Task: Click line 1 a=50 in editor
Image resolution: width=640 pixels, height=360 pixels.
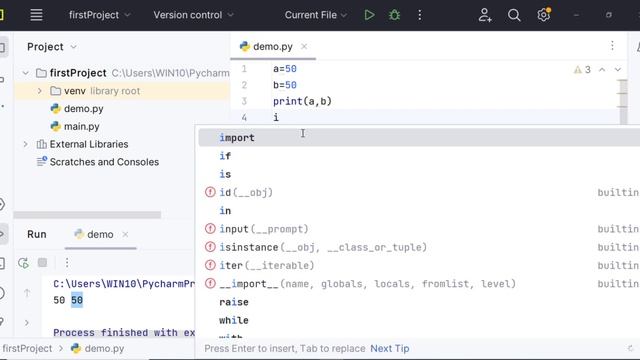Action: coord(285,69)
